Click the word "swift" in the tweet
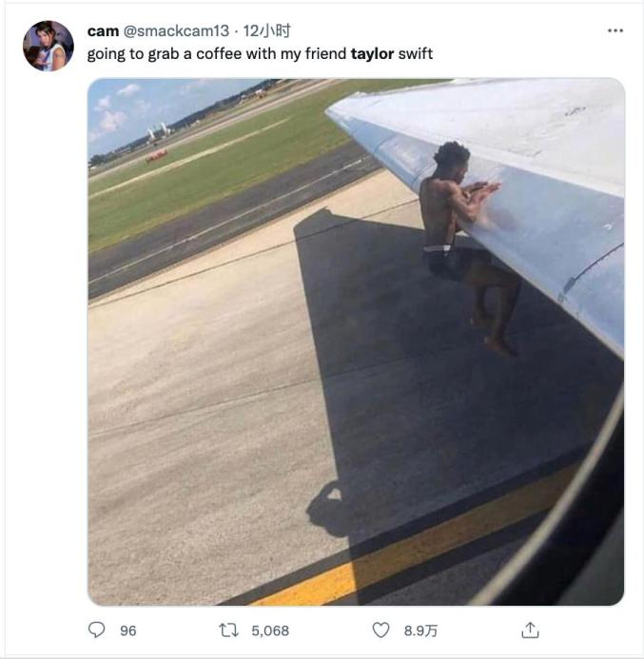Viewport: 644px width, 659px height. click(x=415, y=54)
